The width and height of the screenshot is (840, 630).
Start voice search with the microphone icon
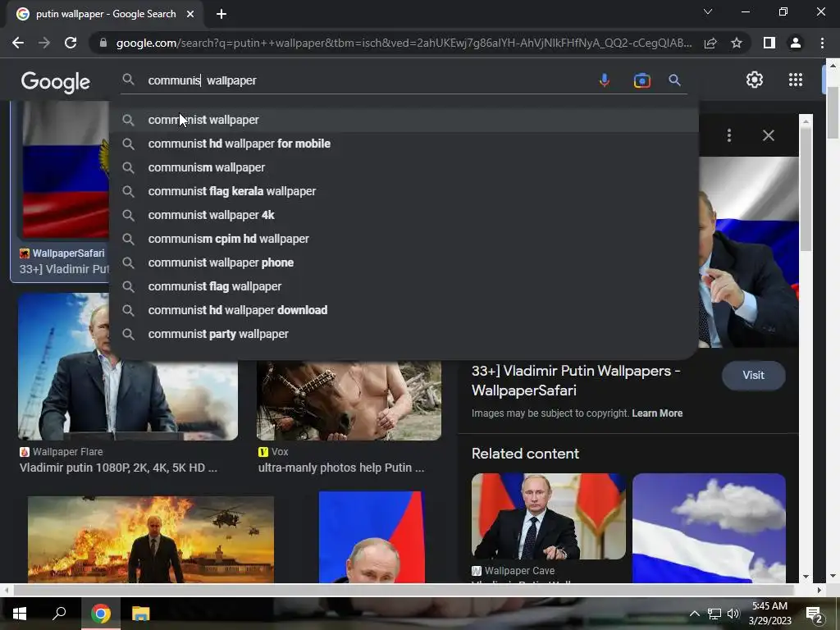(x=605, y=80)
